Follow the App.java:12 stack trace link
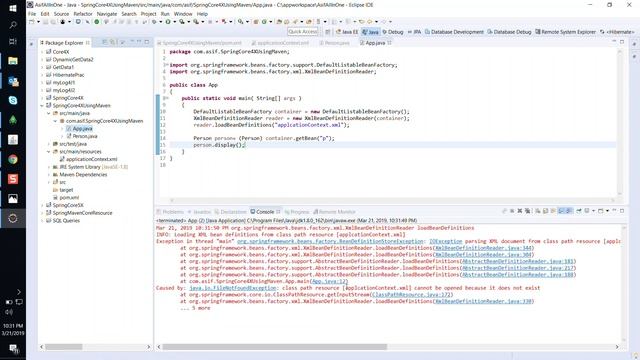 click(x=329, y=281)
